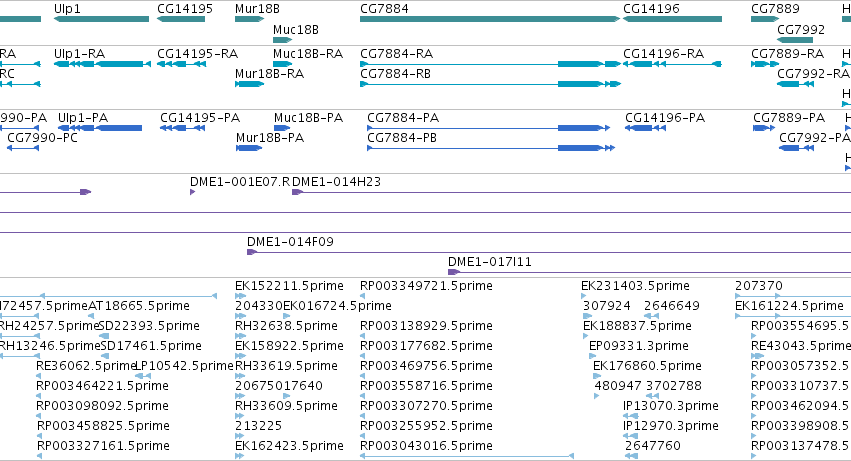Select the SD17461.5prime EST label
The height and width of the screenshot is (461, 851).
(x=150, y=346)
